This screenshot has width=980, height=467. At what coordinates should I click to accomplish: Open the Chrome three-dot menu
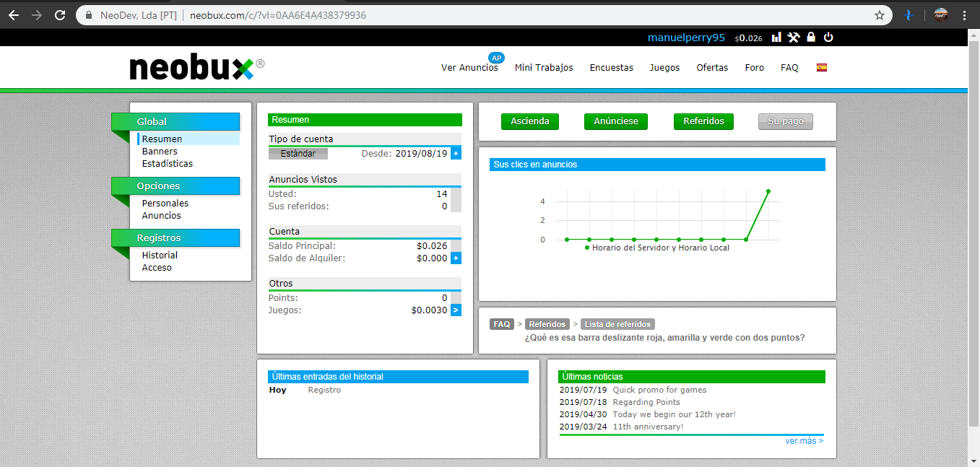(x=965, y=14)
